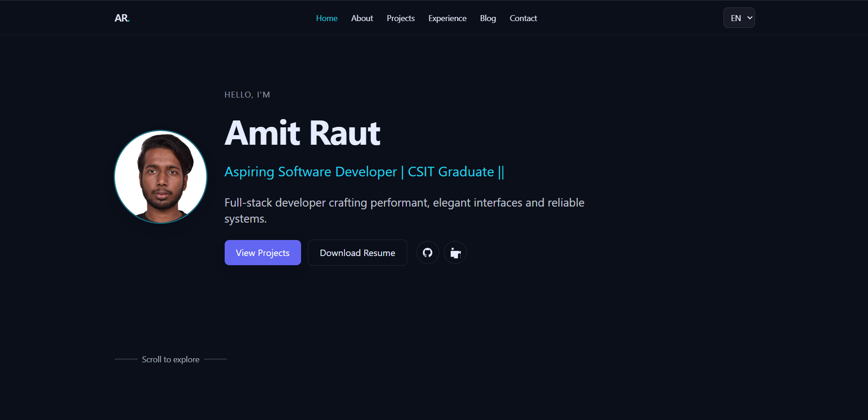Click the HELLO, I'M label

(x=247, y=95)
